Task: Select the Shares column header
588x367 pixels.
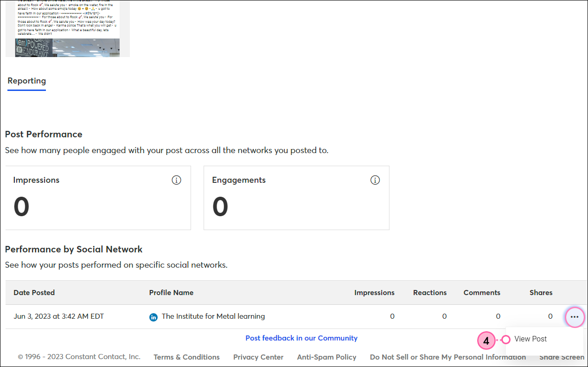Action: point(541,293)
